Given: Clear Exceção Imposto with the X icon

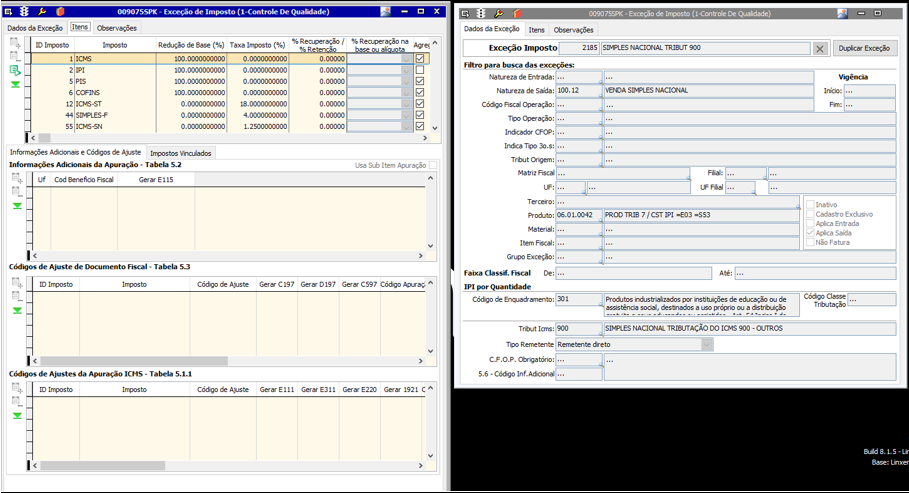Looking at the screenshot, I should click(x=819, y=48).
